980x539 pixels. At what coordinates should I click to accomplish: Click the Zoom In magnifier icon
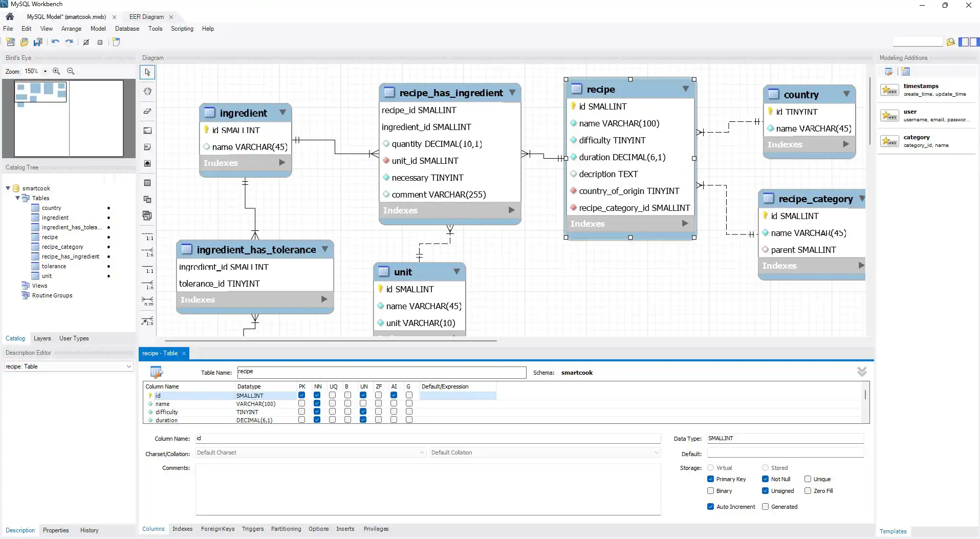tap(56, 71)
